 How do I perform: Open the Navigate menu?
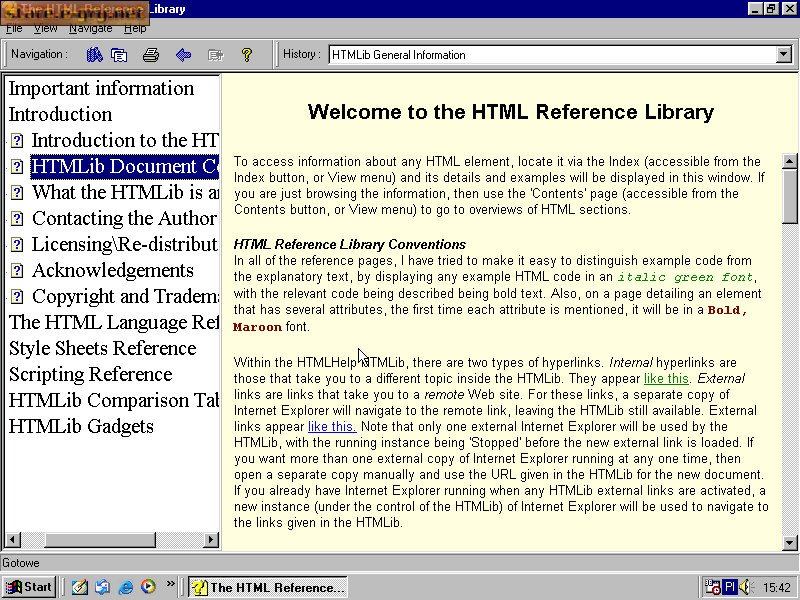tap(90, 29)
